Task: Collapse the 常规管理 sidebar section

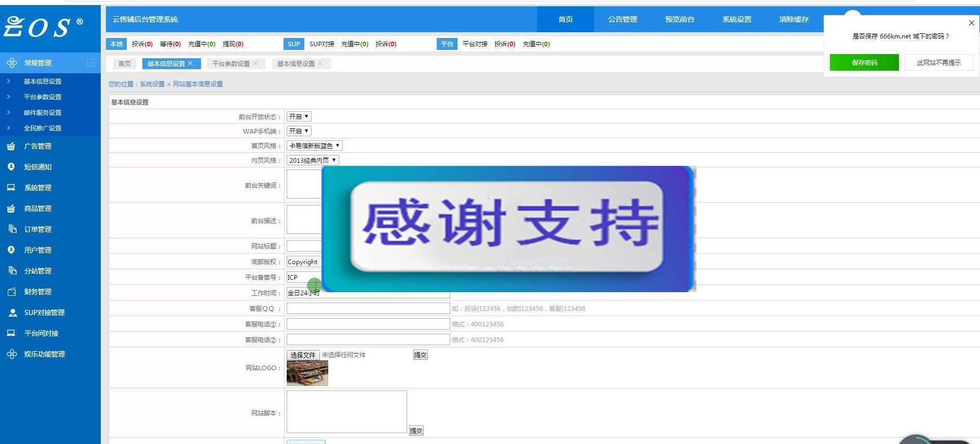Action: pos(90,63)
